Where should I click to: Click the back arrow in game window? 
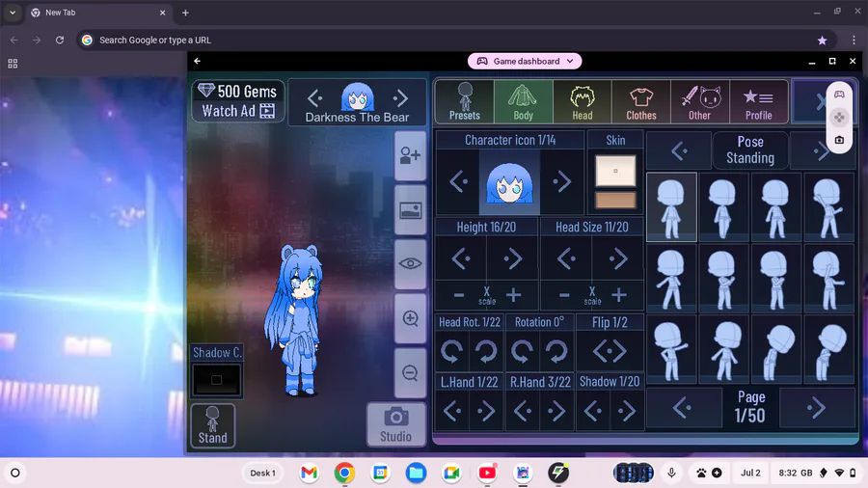[x=198, y=61]
